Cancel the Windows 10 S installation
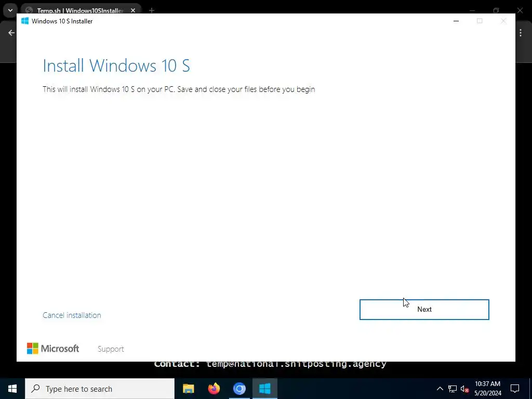532x399 pixels. [x=72, y=315]
